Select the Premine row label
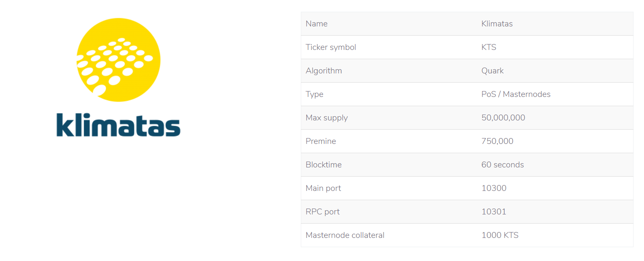 (x=321, y=141)
